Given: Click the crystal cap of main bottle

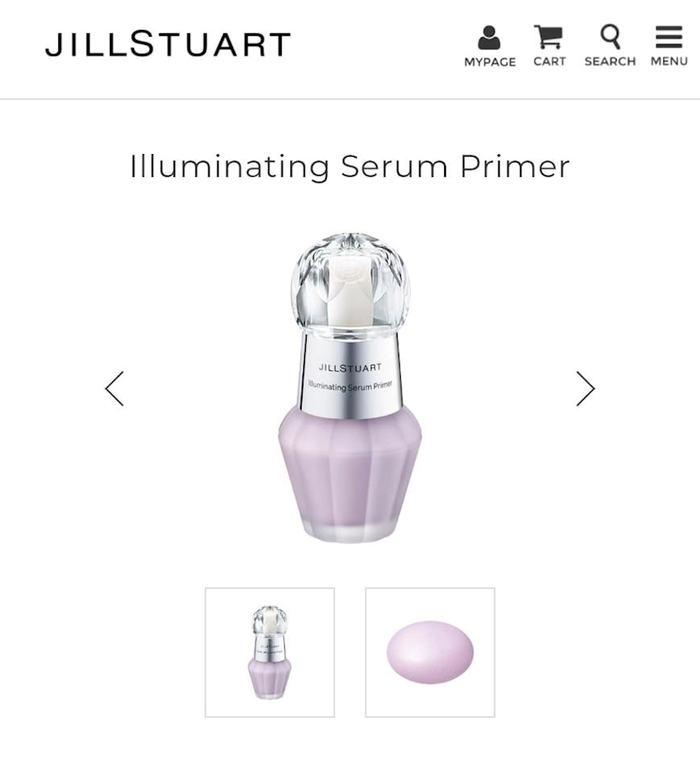Looking at the screenshot, I should click(350, 283).
